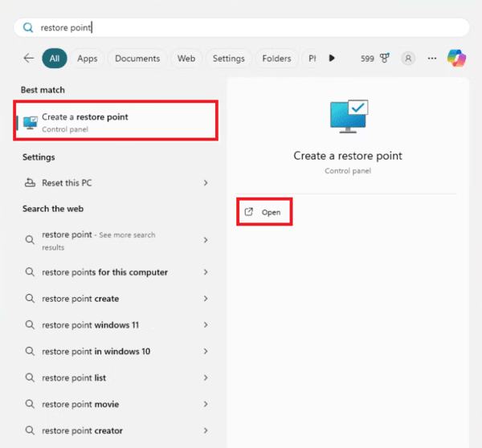Click the user account avatar icon
The image size is (482, 448).
point(408,58)
